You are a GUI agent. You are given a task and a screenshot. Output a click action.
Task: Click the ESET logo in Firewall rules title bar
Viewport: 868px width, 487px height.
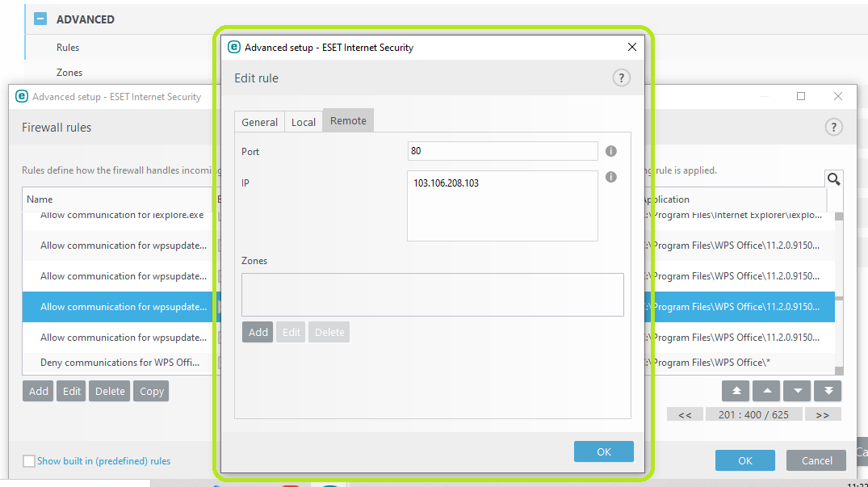coord(22,96)
